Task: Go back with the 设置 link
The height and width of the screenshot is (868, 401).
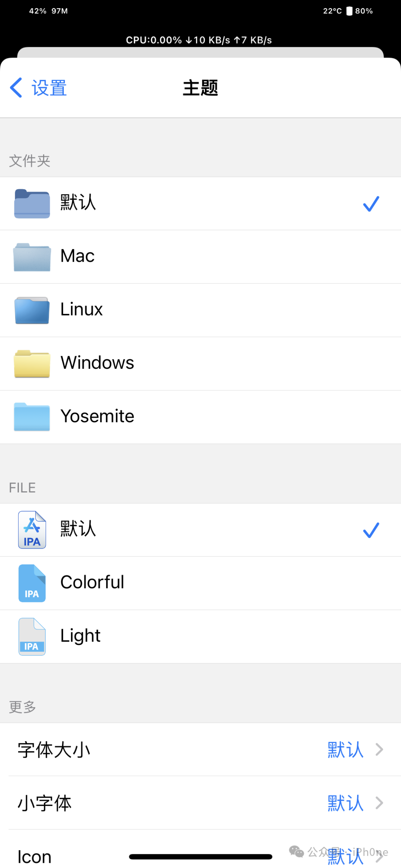Action: [38, 88]
